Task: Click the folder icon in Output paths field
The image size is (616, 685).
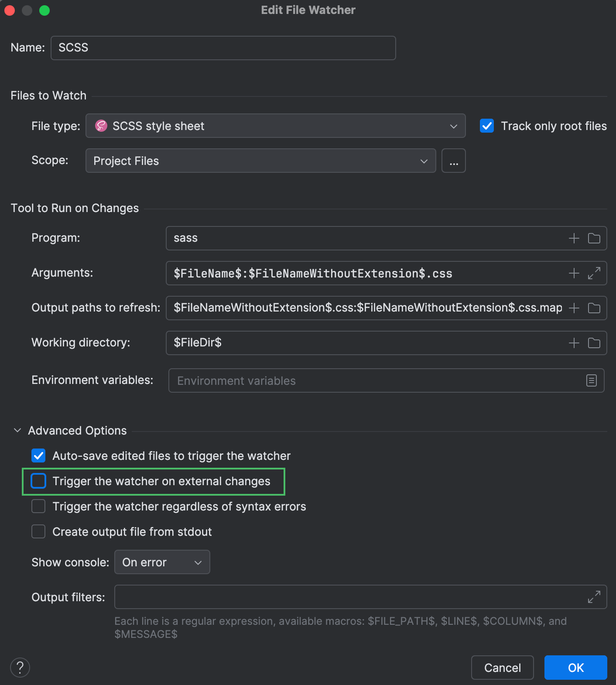Action: pyautogui.click(x=594, y=308)
